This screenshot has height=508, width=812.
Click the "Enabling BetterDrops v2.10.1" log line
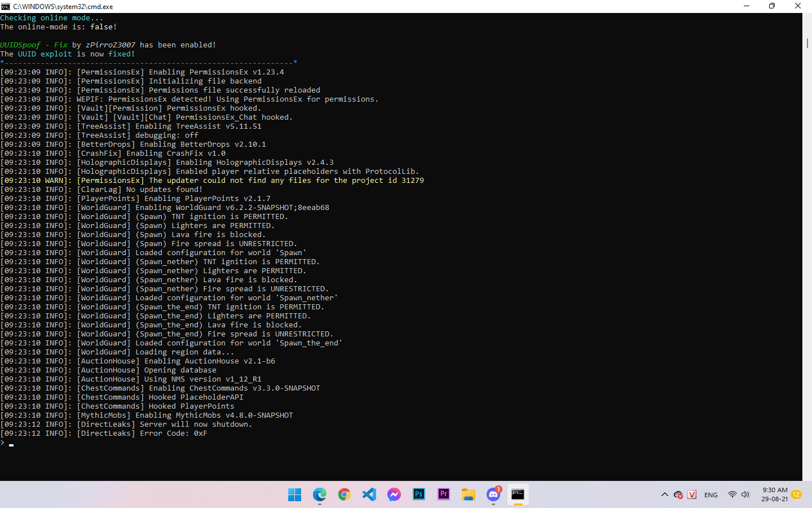pyautogui.click(x=133, y=144)
